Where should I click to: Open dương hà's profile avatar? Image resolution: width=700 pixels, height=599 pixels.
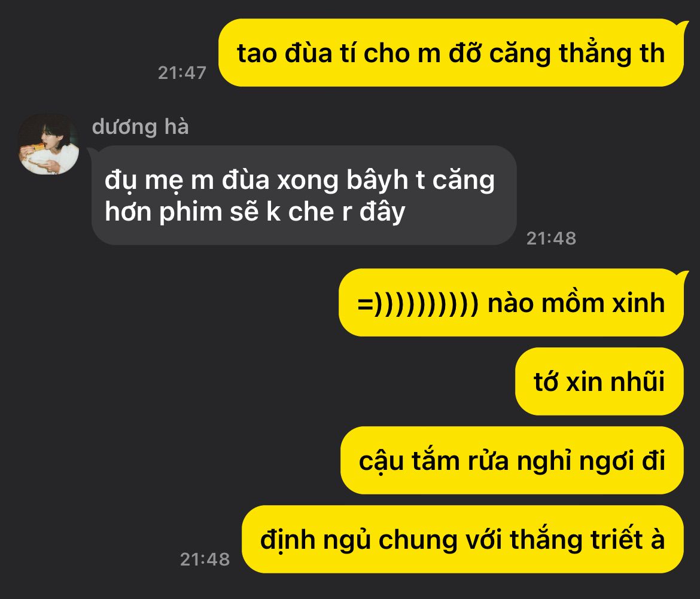(48, 143)
